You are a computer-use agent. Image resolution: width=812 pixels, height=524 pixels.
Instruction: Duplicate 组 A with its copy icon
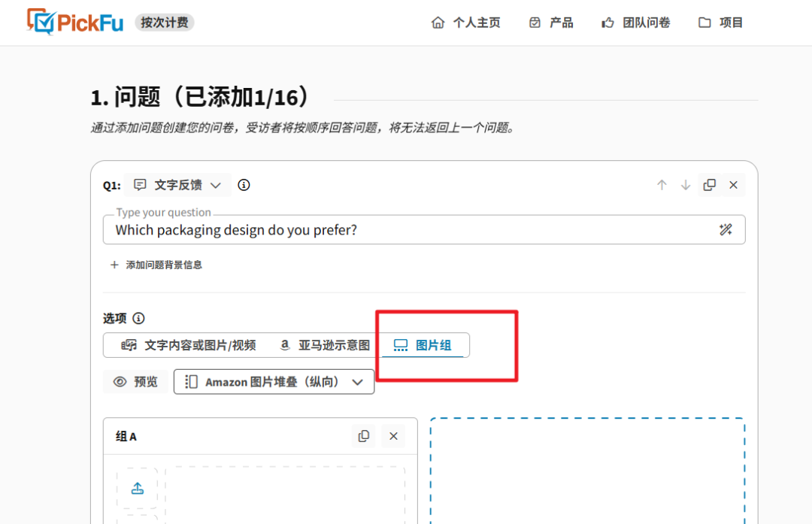[364, 435]
